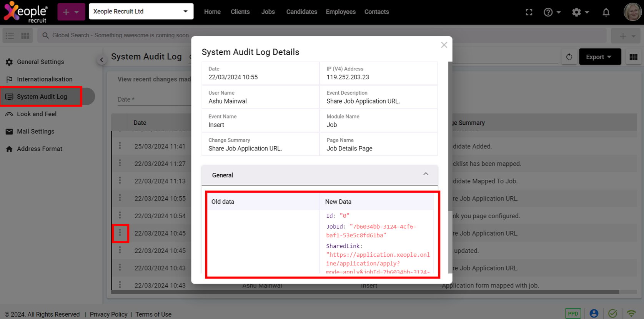Open the settings gear menu

pos(580,12)
